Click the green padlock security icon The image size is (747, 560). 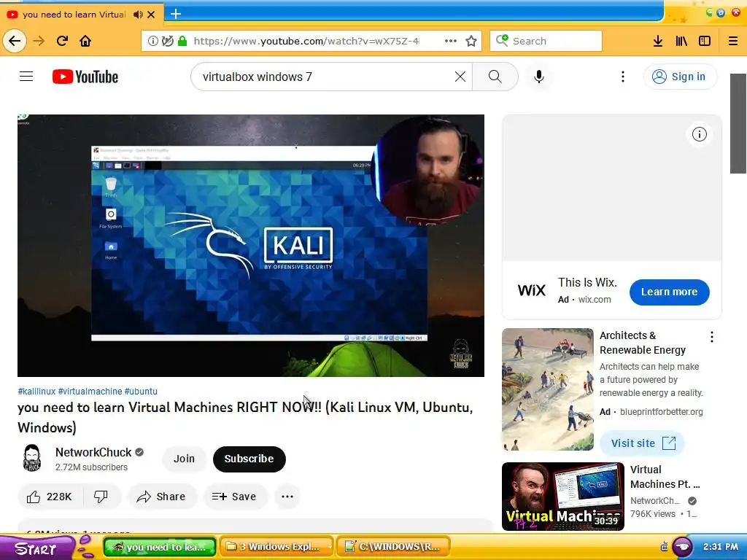pyautogui.click(x=182, y=41)
